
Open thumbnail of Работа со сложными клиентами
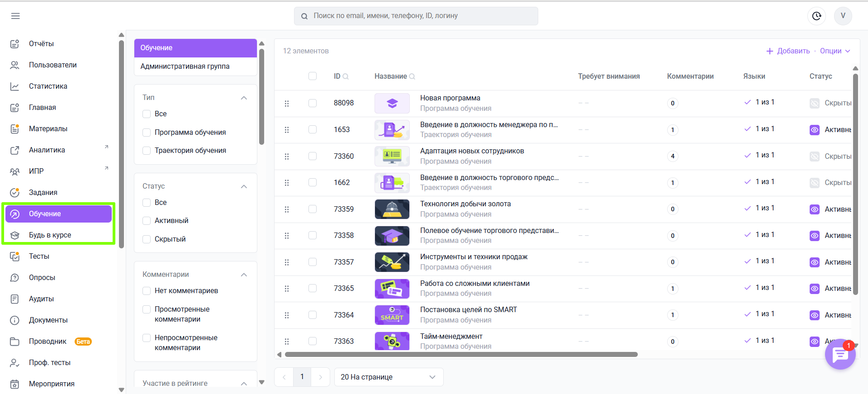(392, 289)
